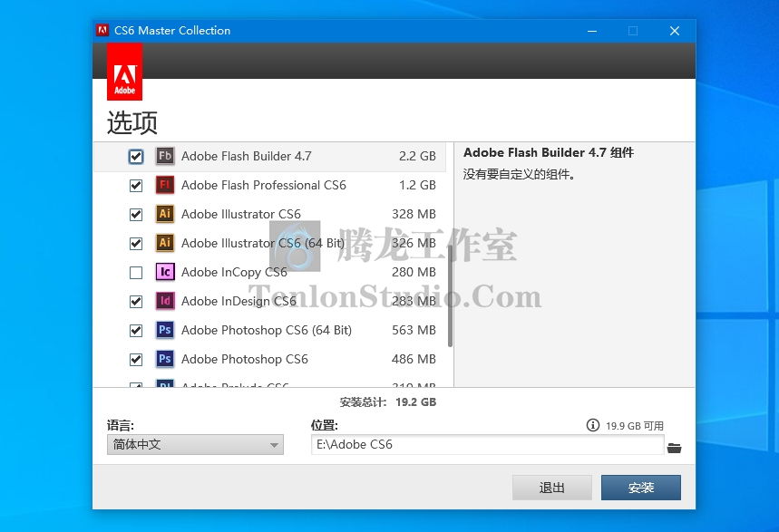Uncheck Adobe Photoshop CS6 checkbox
The height and width of the screenshot is (532, 779).
136,360
